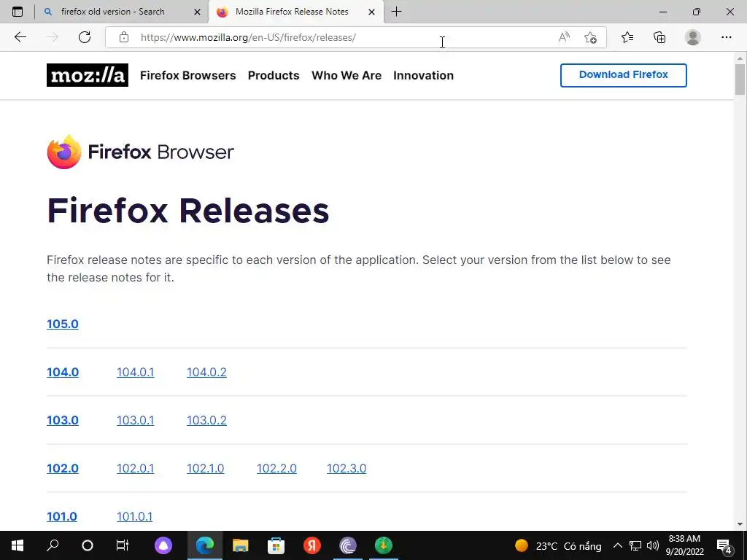Open Windows search from taskbar
This screenshot has width=747, height=560.
pyautogui.click(x=53, y=545)
